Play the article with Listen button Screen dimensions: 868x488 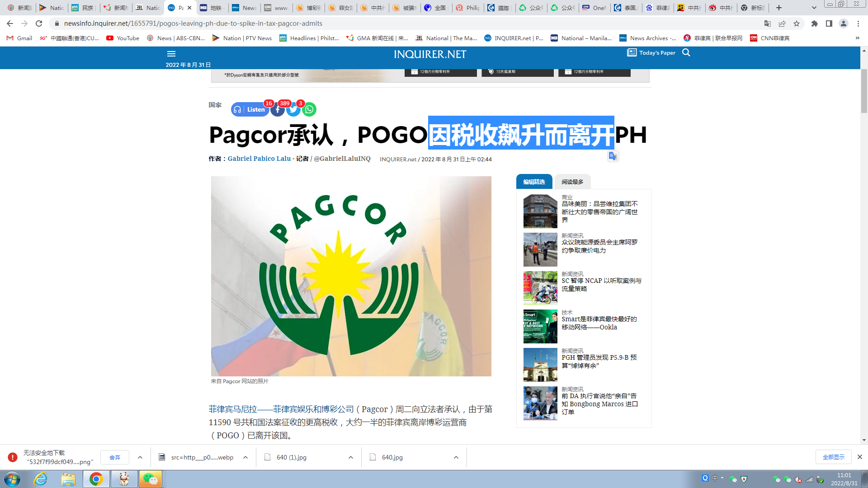click(250, 109)
